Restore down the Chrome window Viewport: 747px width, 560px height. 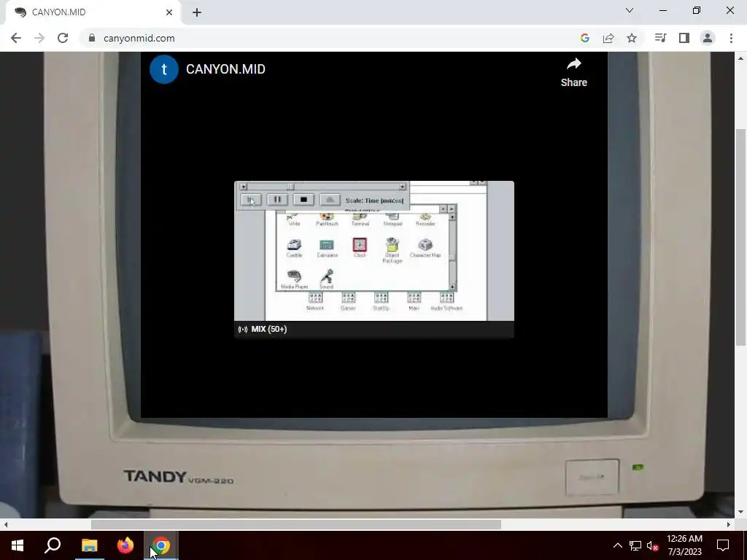697,10
